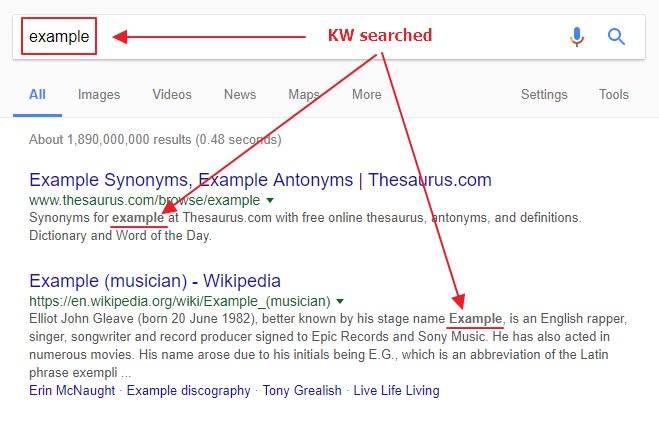This screenshot has width=659, height=422.
Task: Open the Erin McNaught sitelink
Action: click(72, 390)
